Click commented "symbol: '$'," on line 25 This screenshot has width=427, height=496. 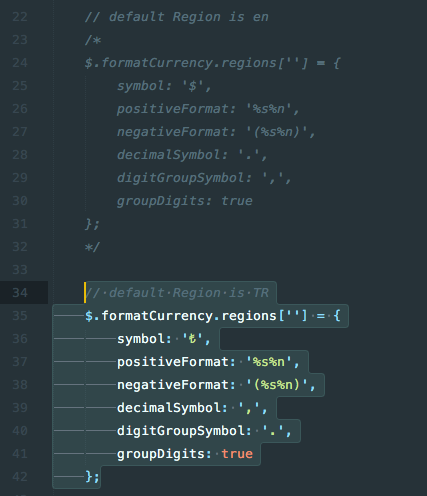coord(164,86)
